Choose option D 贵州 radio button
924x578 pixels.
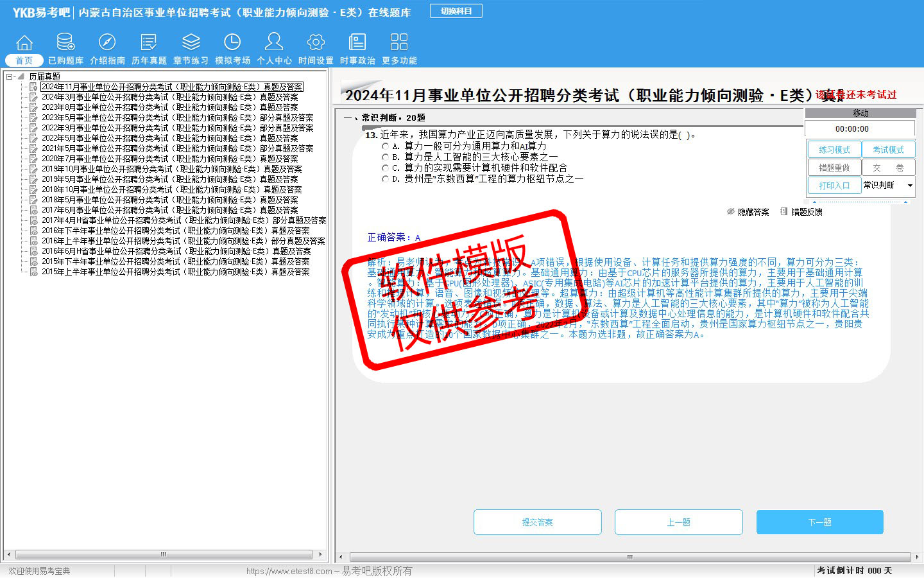[x=385, y=179]
